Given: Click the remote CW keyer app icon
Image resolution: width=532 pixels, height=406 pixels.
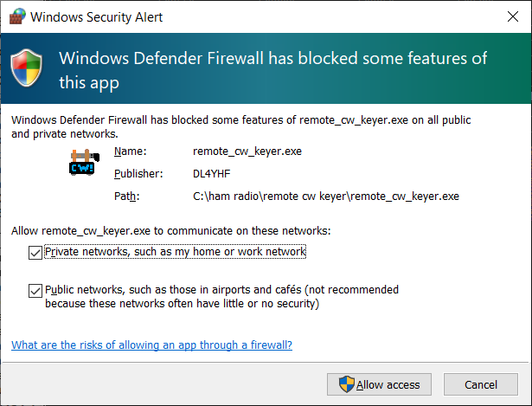Looking at the screenshot, I should (x=84, y=163).
